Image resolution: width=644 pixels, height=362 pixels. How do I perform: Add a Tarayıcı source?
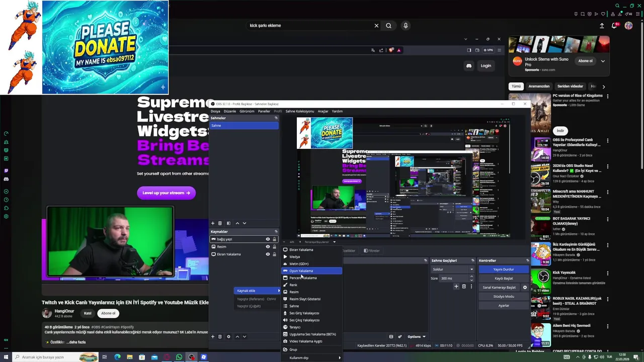(311, 327)
